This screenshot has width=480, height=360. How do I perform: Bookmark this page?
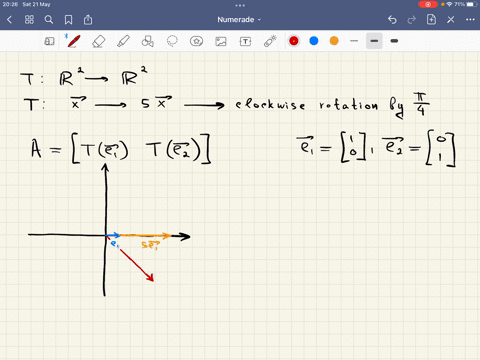click(68, 20)
